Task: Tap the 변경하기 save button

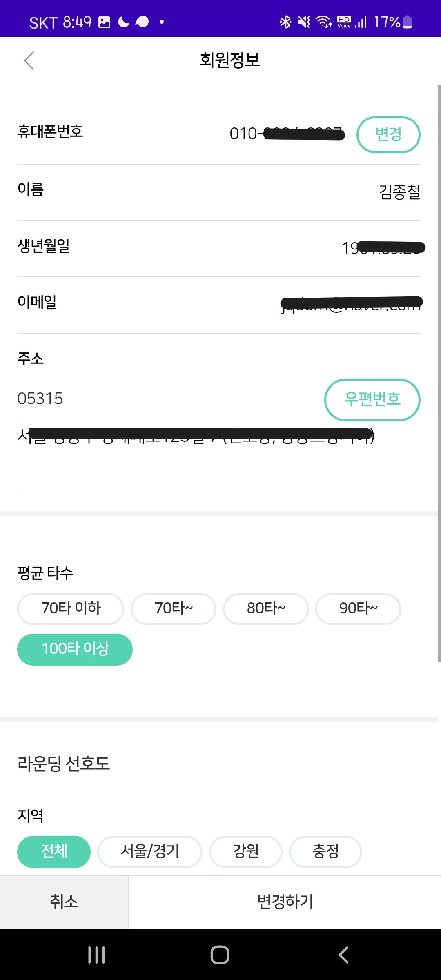Action: [x=285, y=902]
